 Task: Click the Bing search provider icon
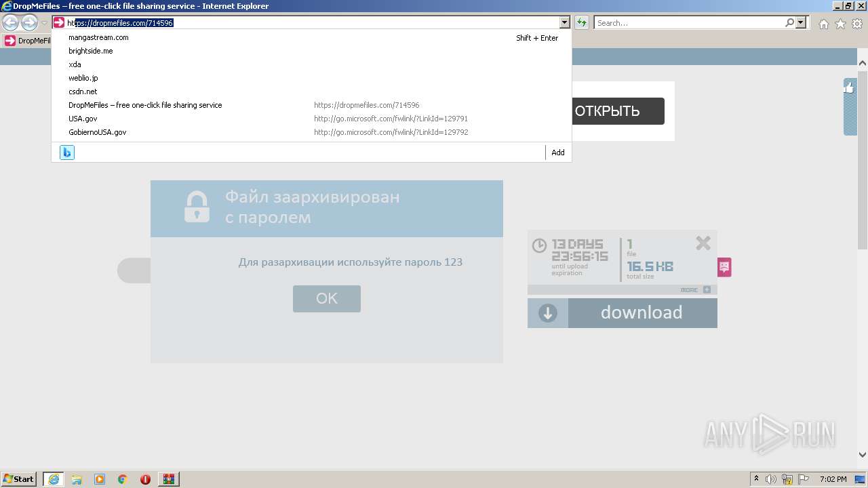(x=67, y=152)
